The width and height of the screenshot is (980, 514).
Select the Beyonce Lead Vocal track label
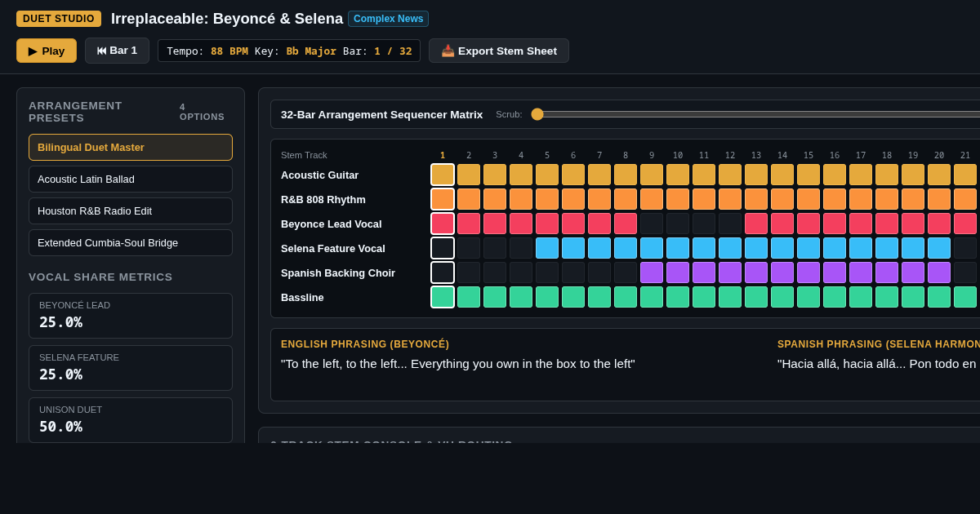coord(331,224)
